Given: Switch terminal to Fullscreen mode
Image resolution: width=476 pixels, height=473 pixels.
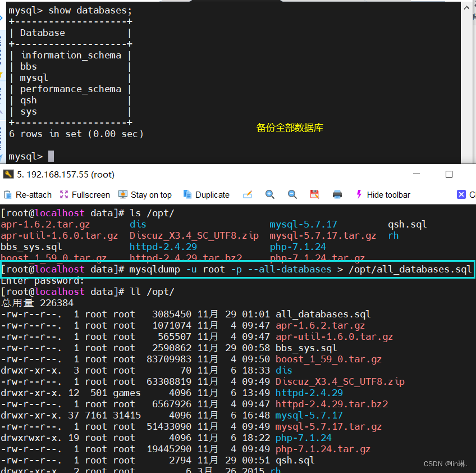Looking at the screenshot, I should tap(85, 195).
